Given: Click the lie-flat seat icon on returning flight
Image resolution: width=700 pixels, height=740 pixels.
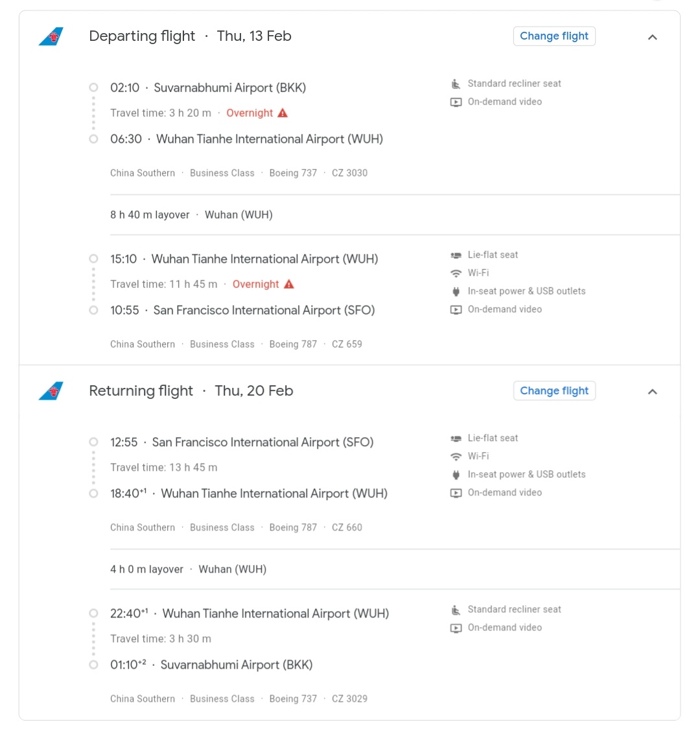Looking at the screenshot, I should [x=456, y=438].
